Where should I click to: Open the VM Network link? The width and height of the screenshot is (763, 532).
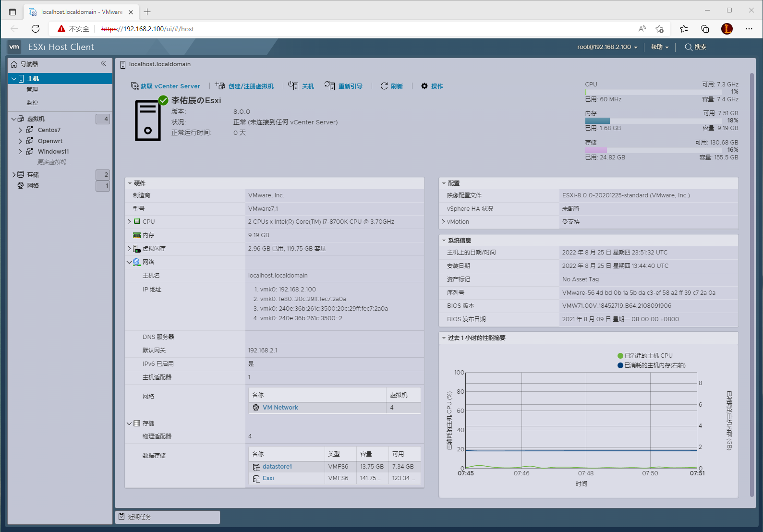[280, 408]
